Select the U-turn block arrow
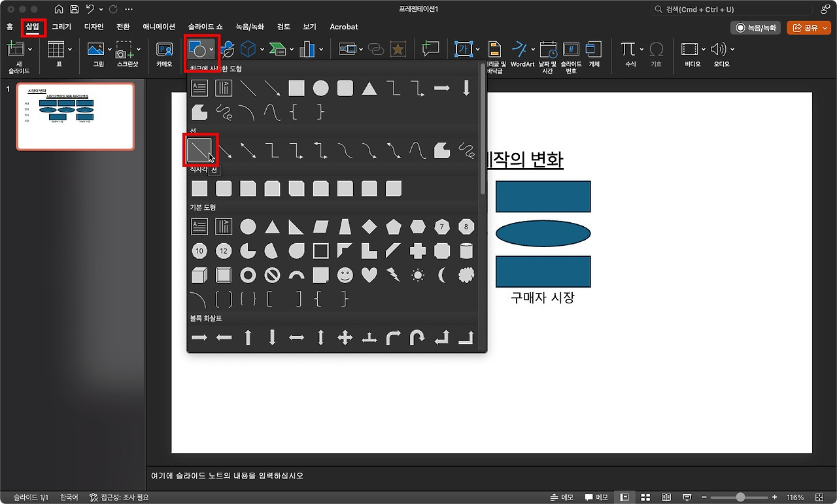Viewport: 837px width, 504px height. (x=418, y=337)
